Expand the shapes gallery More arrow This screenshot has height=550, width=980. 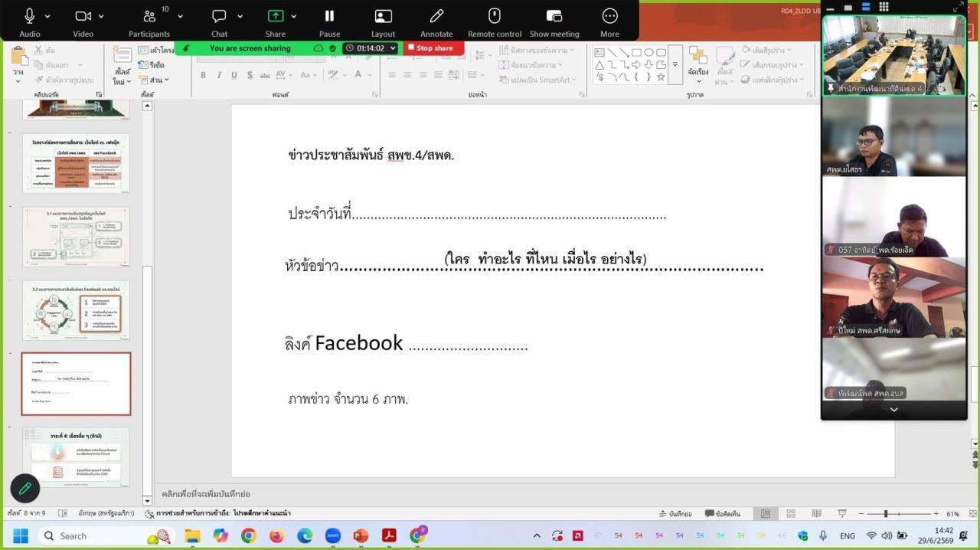pos(675,64)
